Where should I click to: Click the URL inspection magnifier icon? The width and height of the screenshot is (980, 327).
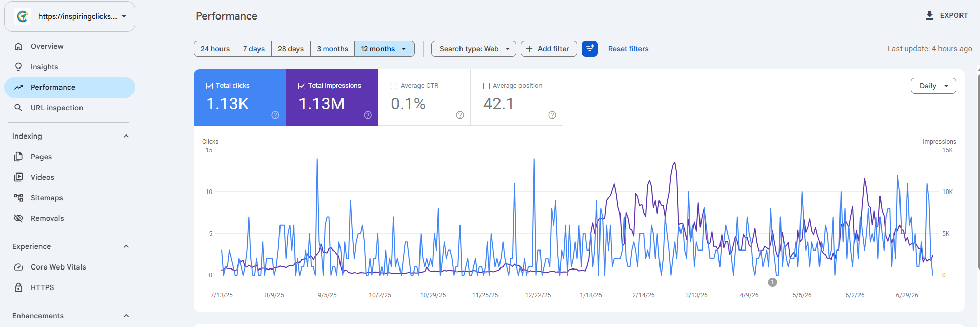click(18, 108)
